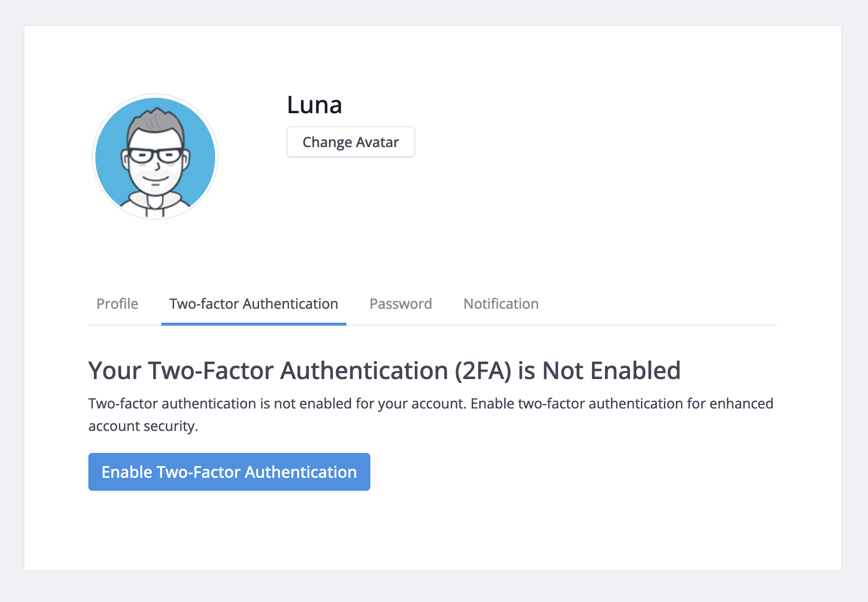Click the "(2FA)" text in the heading
This screenshot has width=868, height=602.
pyautogui.click(x=483, y=371)
